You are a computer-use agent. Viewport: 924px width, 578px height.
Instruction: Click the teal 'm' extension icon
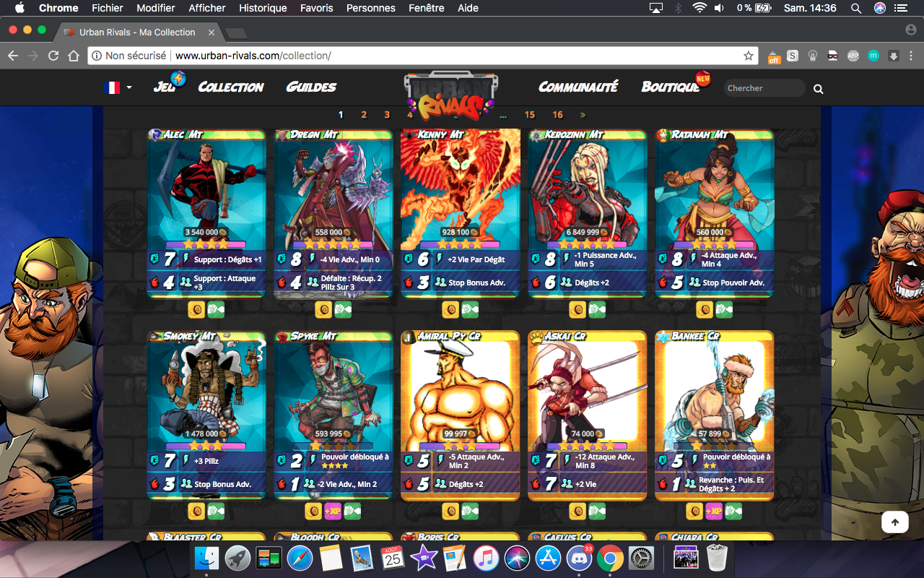[873, 56]
